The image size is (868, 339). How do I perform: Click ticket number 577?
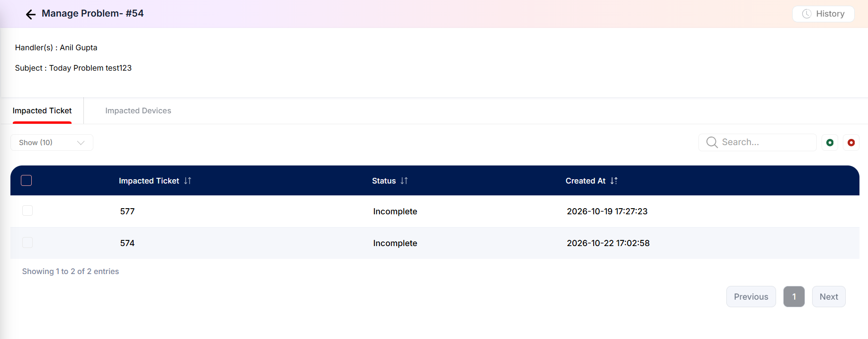(x=127, y=211)
